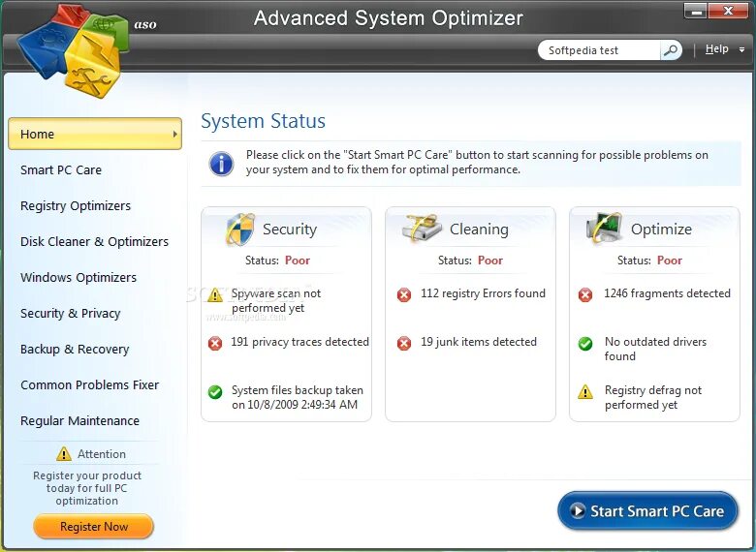Click the spyware scan warning icon
The image size is (756, 552).
pyautogui.click(x=214, y=294)
